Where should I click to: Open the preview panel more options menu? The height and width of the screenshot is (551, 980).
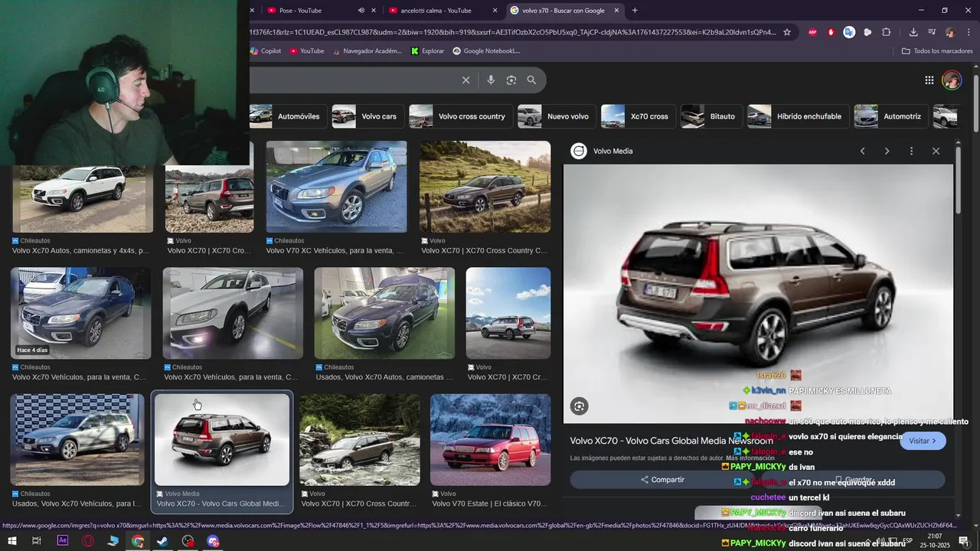pos(911,151)
